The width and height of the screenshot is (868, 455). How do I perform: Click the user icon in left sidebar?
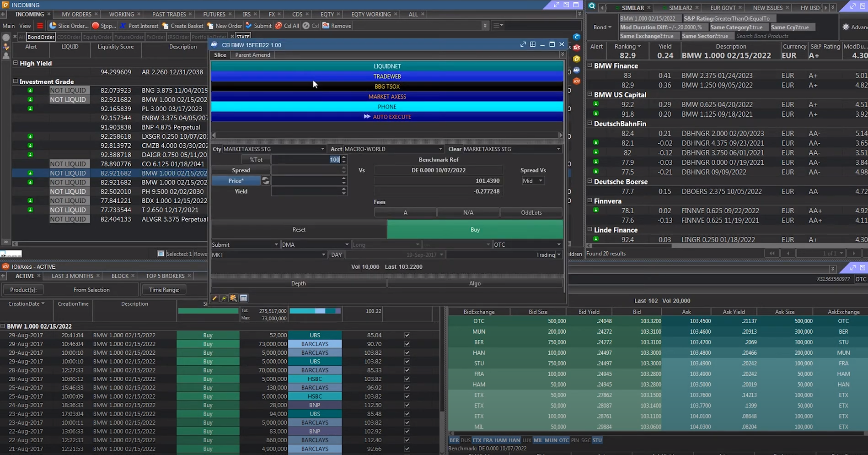point(6,56)
